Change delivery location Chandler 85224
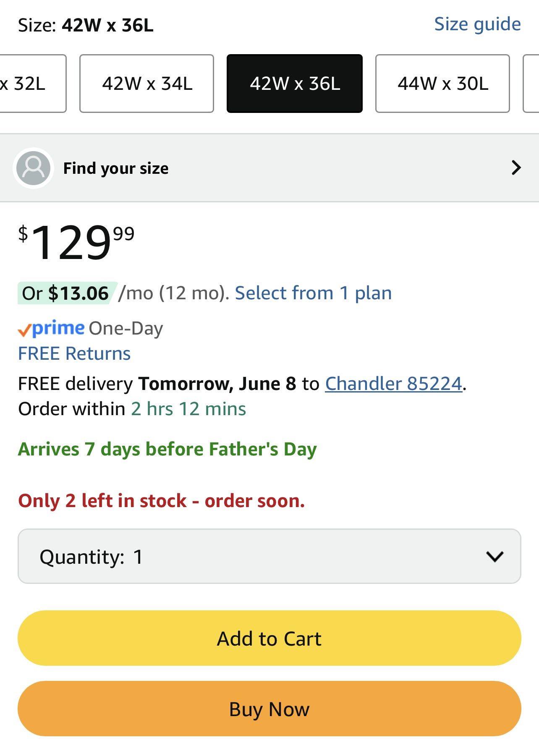 pos(393,384)
